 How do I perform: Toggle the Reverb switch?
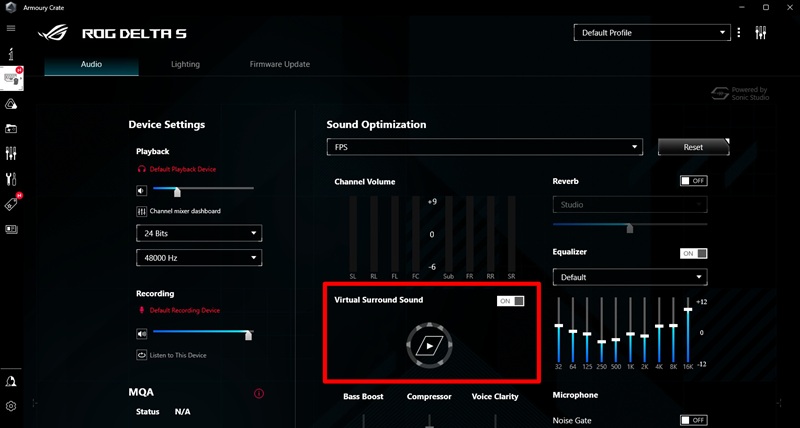693,181
